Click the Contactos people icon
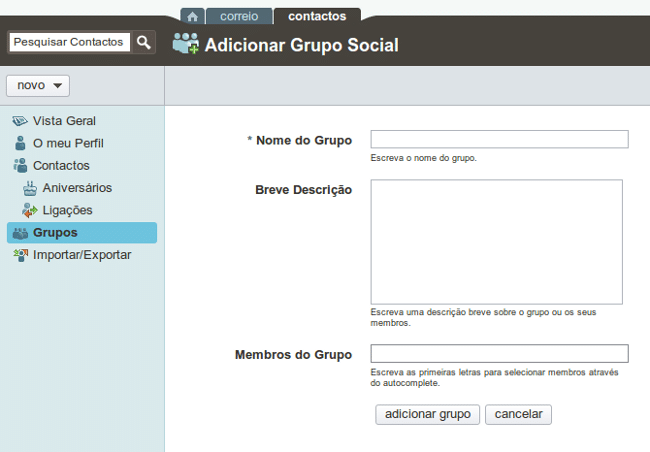 click(20, 165)
